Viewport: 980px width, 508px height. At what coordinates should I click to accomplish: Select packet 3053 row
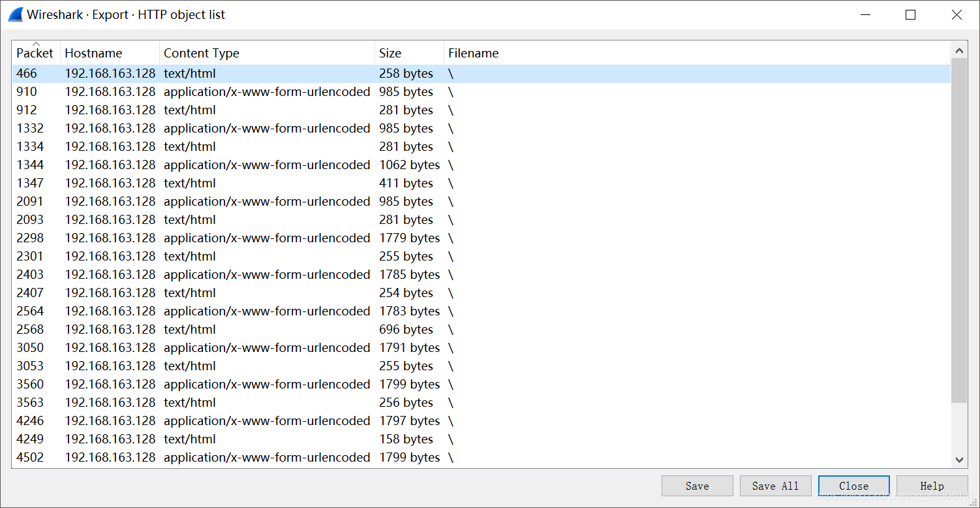(x=482, y=366)
